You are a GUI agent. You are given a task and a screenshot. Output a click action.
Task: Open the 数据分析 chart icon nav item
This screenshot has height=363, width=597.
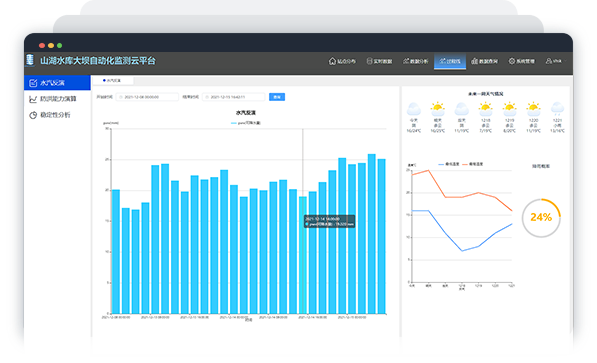click(x=415, y=61)
